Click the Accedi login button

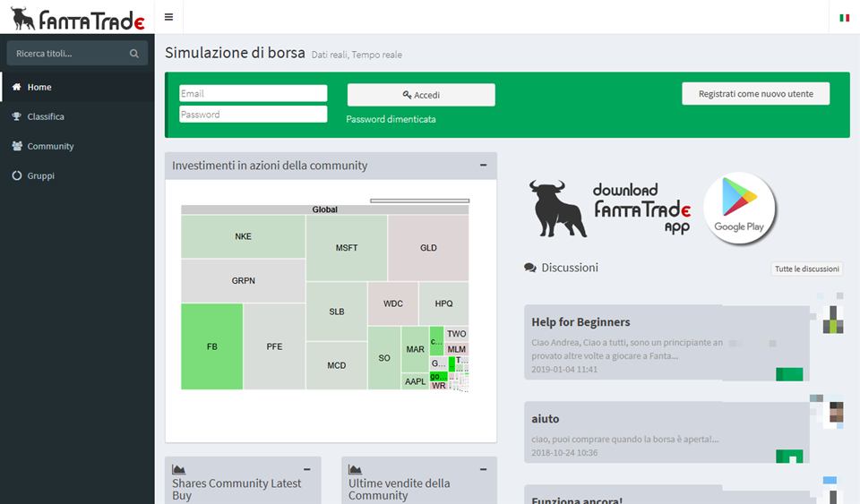pos(421,95)
